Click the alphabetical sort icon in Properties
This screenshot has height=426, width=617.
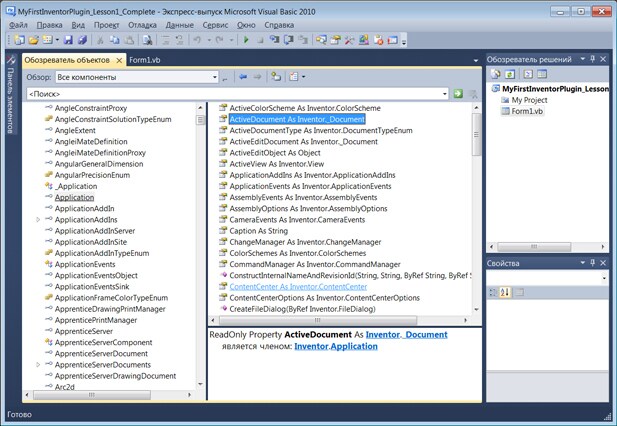click(505, 292)
